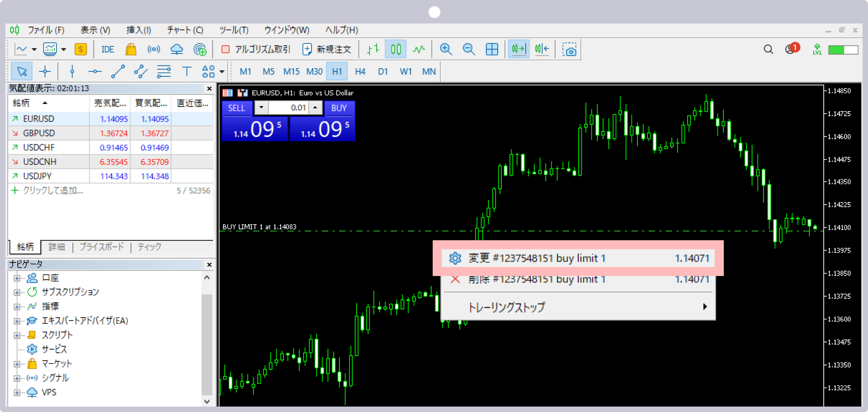Open the ツール (T) menu

click(x=234, y=30)
